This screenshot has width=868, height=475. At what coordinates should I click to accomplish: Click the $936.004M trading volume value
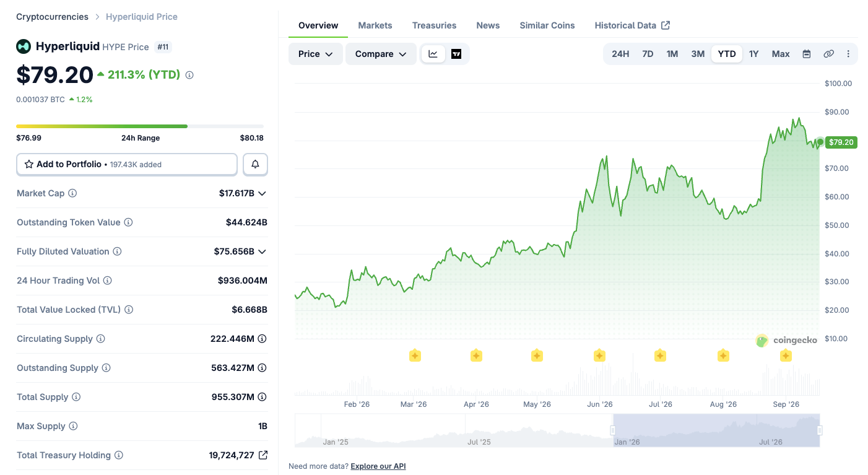pos(243,281)
